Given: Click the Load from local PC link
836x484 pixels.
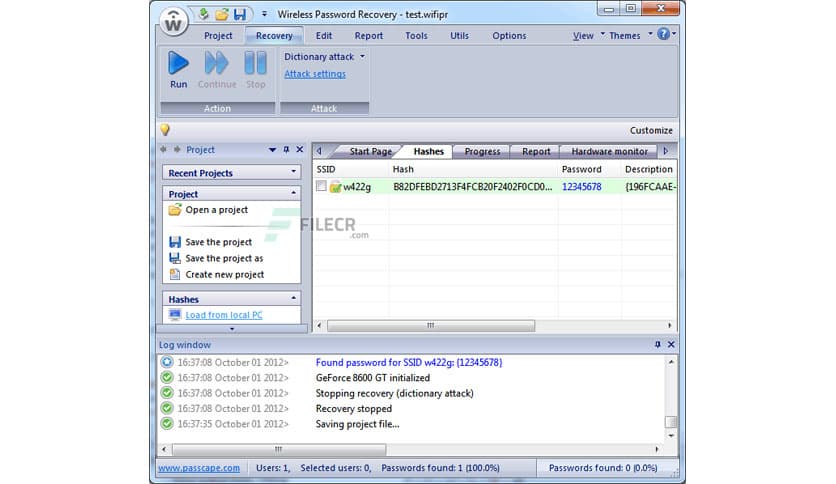Looking at the screenshot, I should [x=224, y=315].
